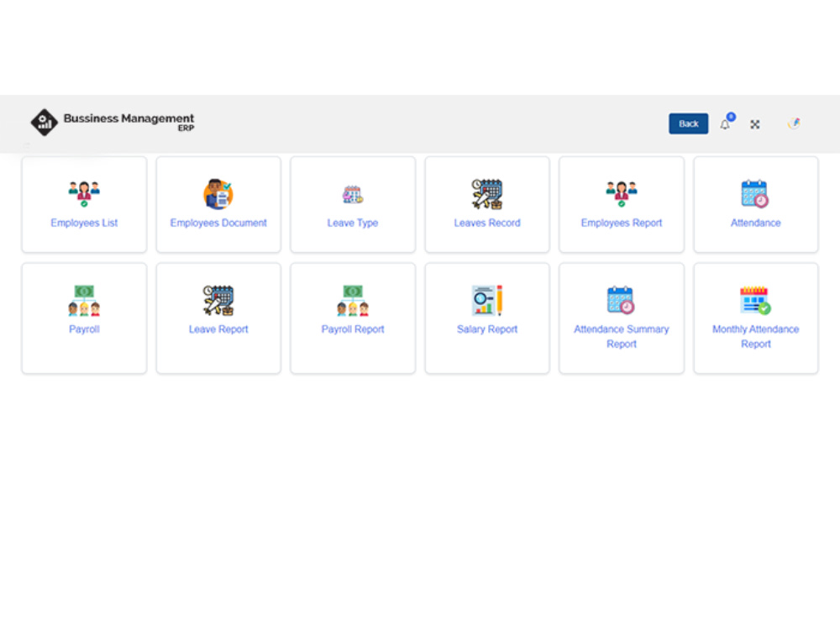This screenshot has height=630, width=840.
Task: Go to the Attendance link
Action: (755, 223)
